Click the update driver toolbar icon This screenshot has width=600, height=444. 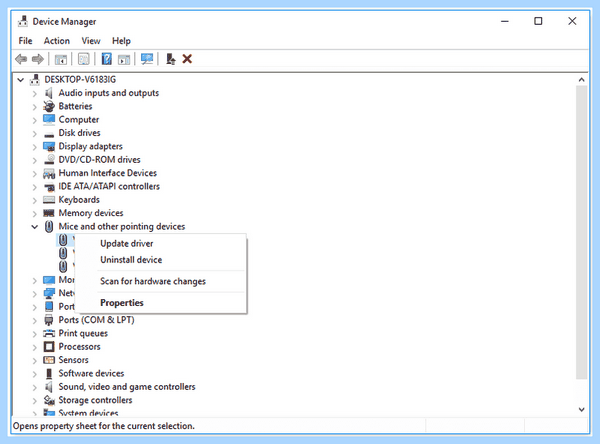coord(170,59)
